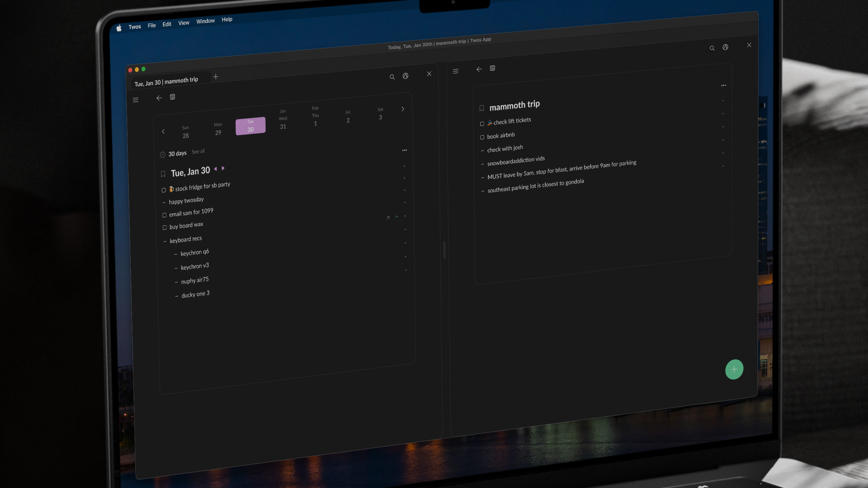Click the theme palette icon in left pane

click(x=405, y=76)
